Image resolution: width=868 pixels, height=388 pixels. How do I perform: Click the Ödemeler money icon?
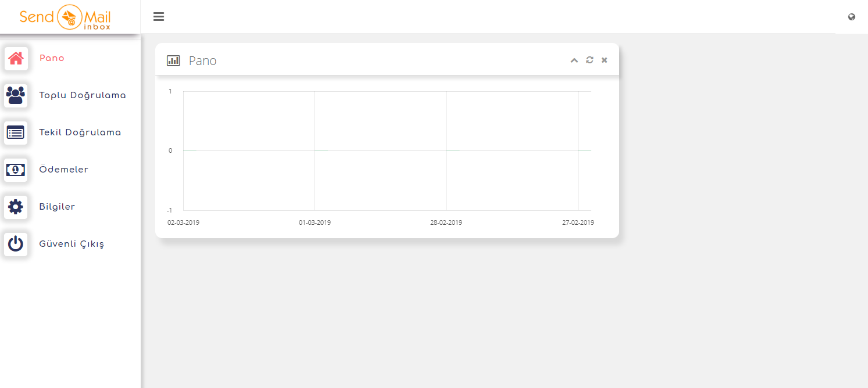point(16,170)
